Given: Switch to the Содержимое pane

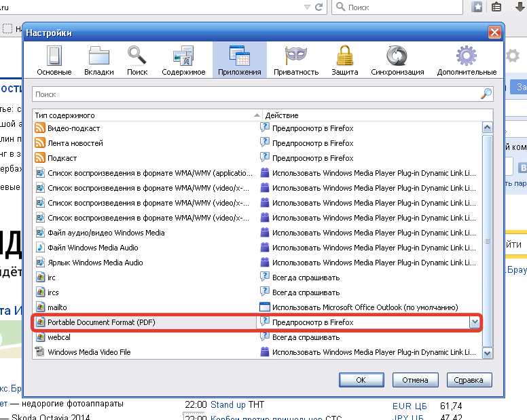Looking at the screenshot, I should click(x=183, y=60).
